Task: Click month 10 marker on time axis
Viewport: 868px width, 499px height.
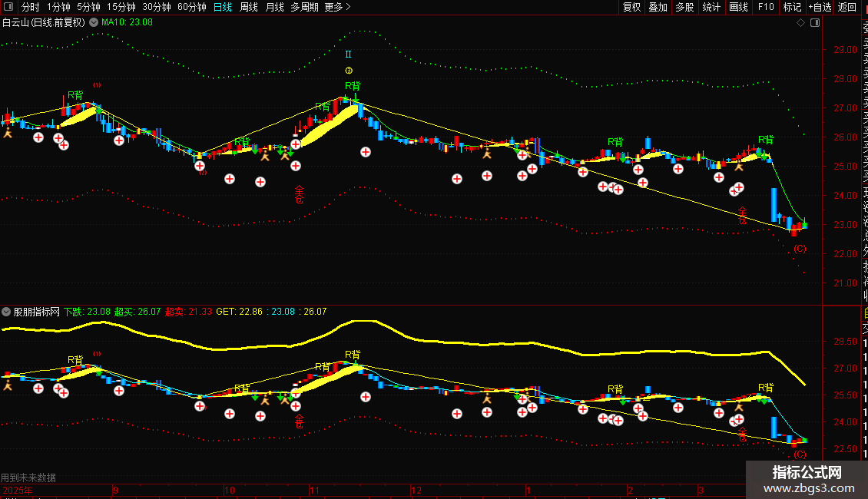Action: [x=229, y=490]
